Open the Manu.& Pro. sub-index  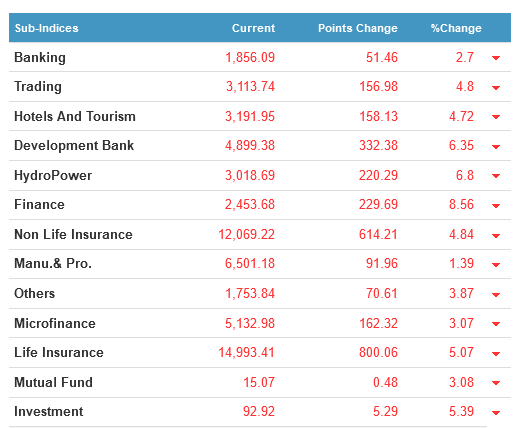coord(53,263)
